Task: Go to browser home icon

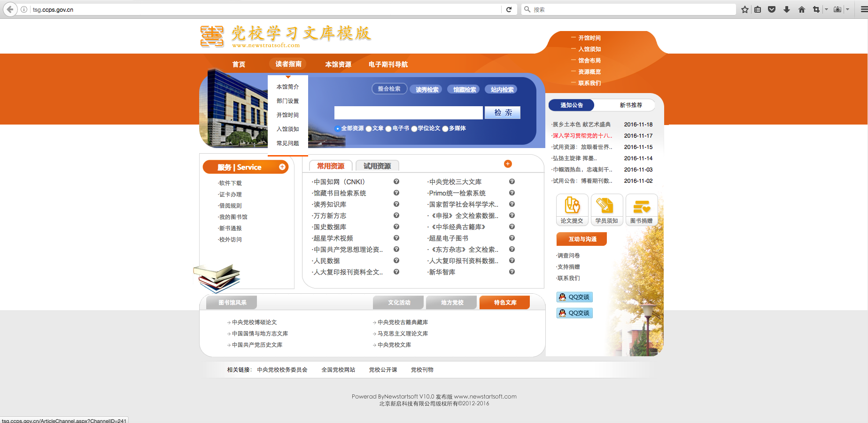Action: pos(802,9)
